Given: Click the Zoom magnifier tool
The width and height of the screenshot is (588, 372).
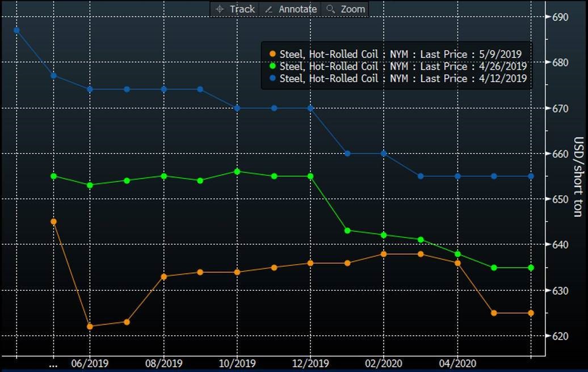Looking at the screenshot, I should point(346,9).
